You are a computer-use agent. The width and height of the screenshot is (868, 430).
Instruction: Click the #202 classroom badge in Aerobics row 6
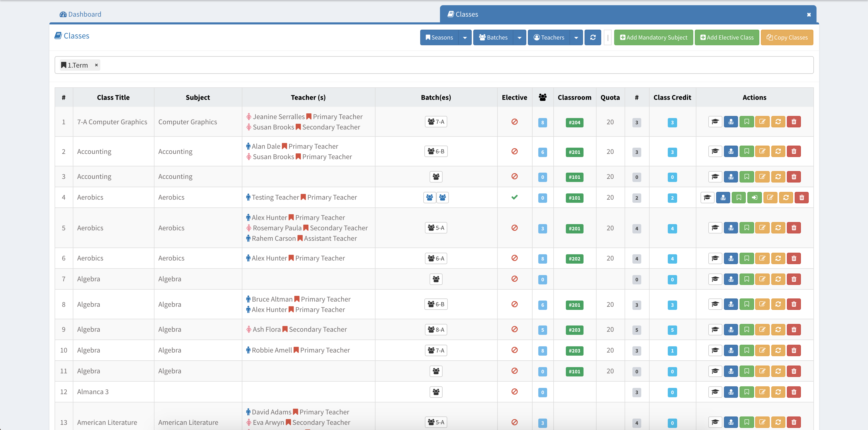(574, 259)
